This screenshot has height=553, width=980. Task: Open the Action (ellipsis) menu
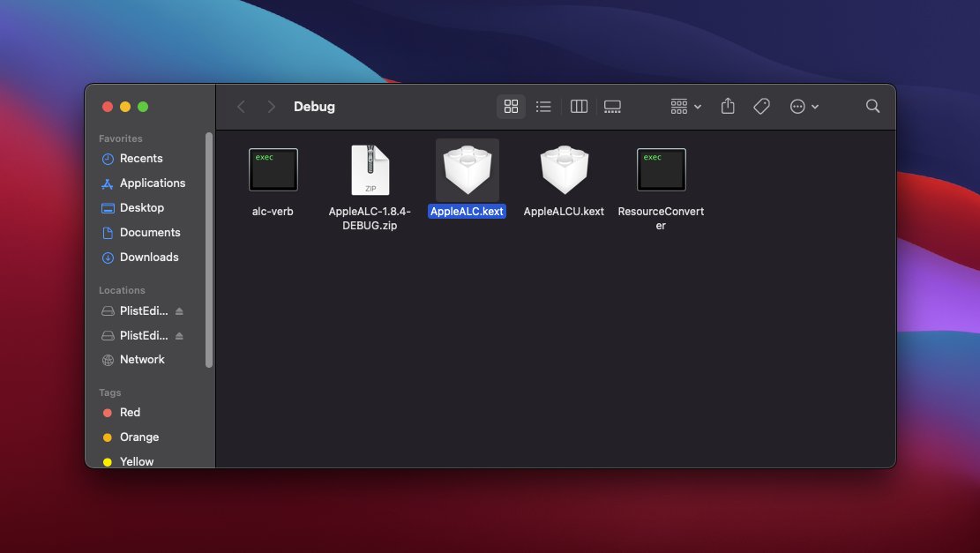[804, 106]
